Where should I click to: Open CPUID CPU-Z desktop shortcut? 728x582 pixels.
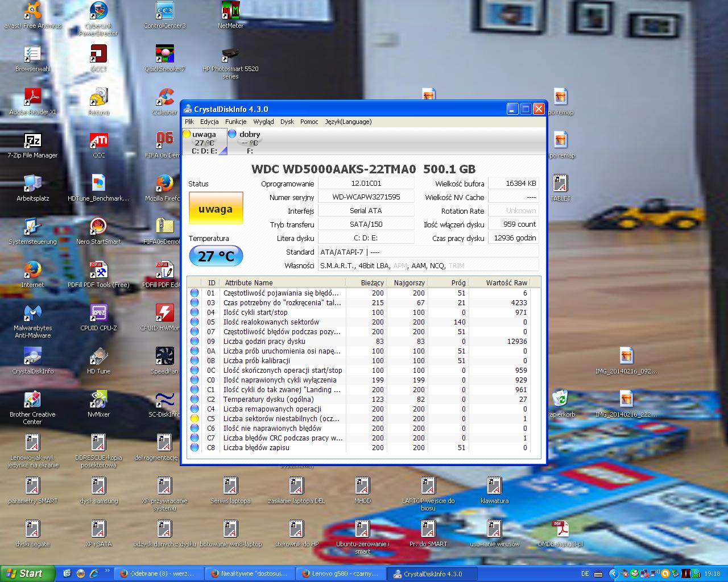pos(98,318)
